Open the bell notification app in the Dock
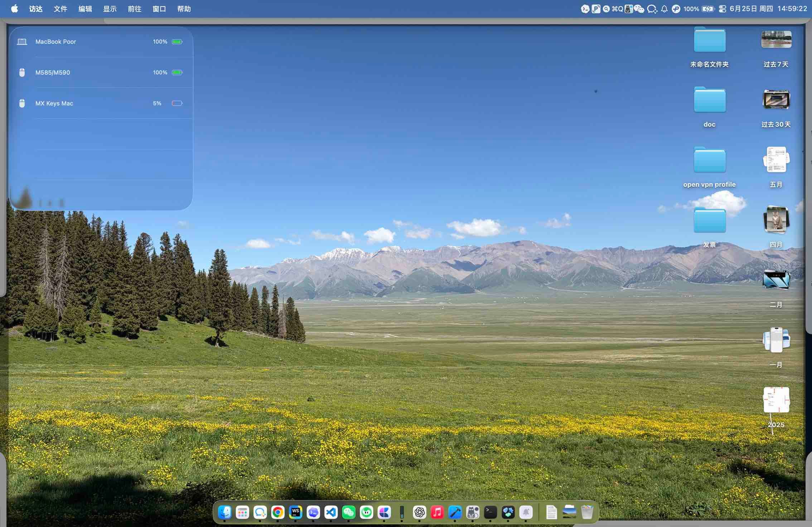This screenshot has width=812, height=527. click(x=526, y=512)
